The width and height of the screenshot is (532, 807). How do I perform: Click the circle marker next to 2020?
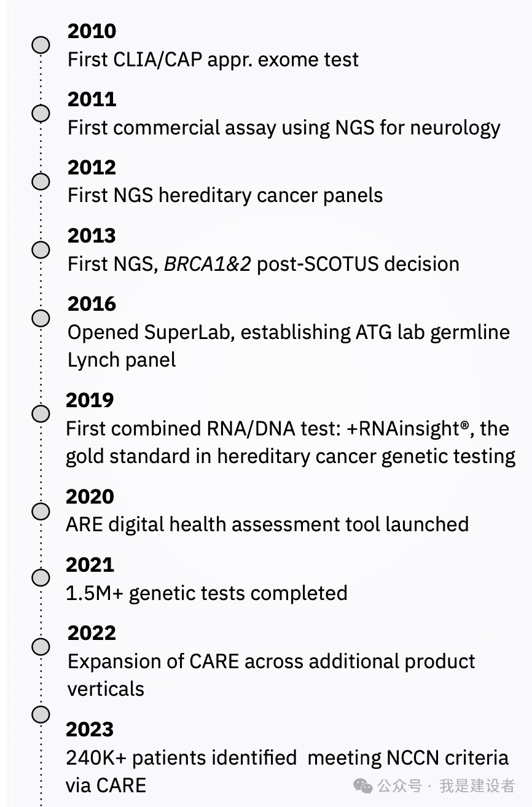pos(41,511)
